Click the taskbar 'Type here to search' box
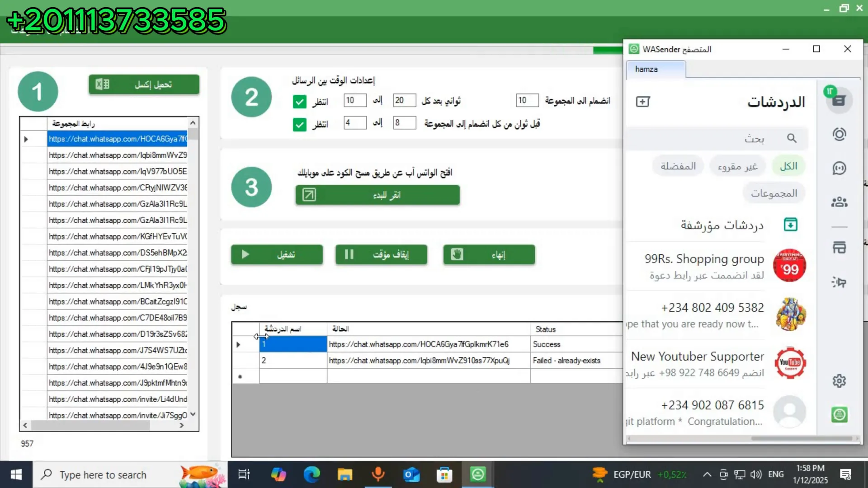868x488 pixels. pyautogui.click(x=130, y=474)
